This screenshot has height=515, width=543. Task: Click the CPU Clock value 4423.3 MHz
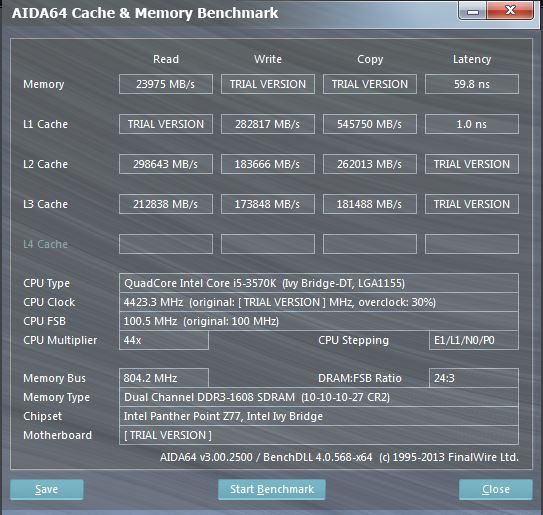(319, 302)
